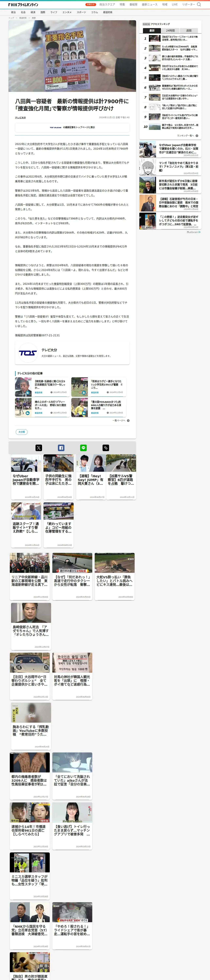Open ranking item 2 about 自転車罰則強化
The image size is (210, 980).
coord(171,48)
